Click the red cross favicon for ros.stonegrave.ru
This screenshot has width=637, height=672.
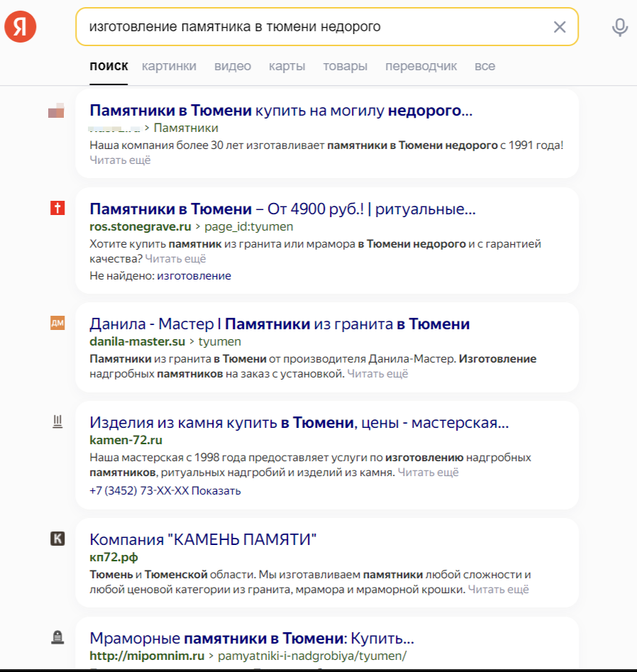coord(57,208)
